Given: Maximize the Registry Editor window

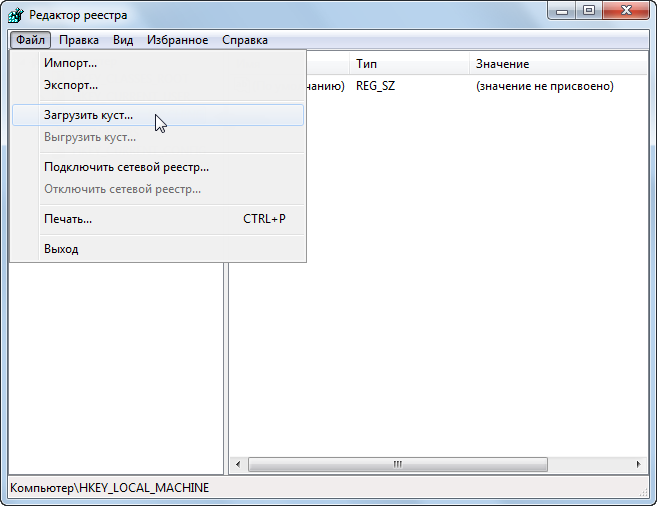Looking at the screenshot, I should click(x=587, y=12).
